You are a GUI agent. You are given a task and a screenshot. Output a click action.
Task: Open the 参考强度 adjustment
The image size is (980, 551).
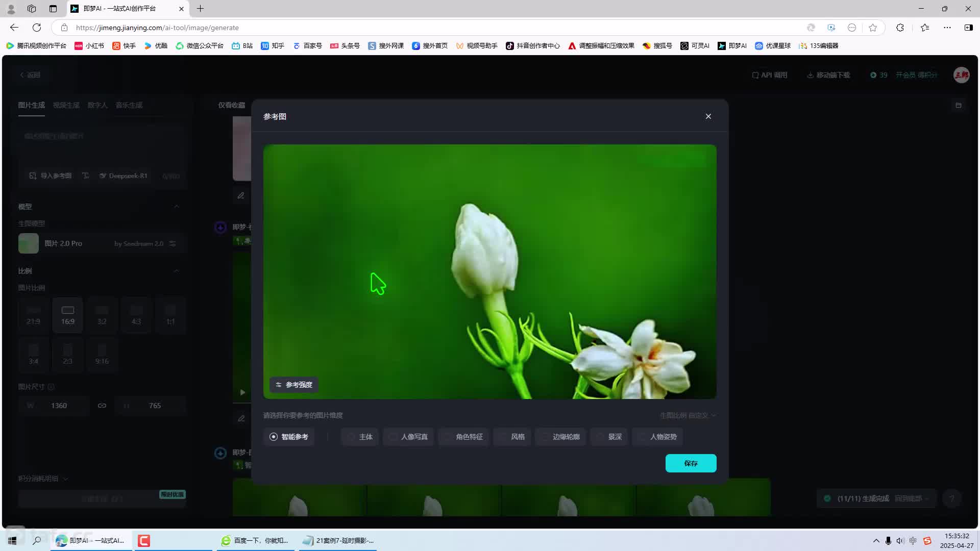point(294,385)
